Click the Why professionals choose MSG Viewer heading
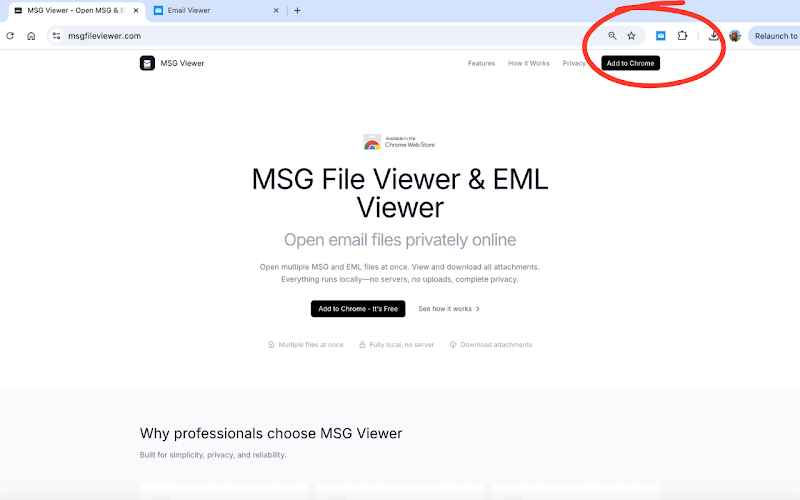Screen dimensions: 800x500 271,433
